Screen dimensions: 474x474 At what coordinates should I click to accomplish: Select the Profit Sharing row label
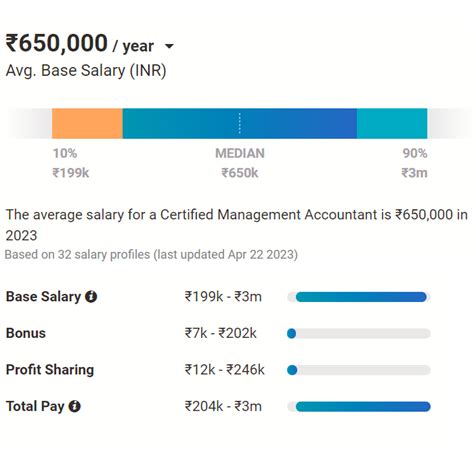(50, 370)
